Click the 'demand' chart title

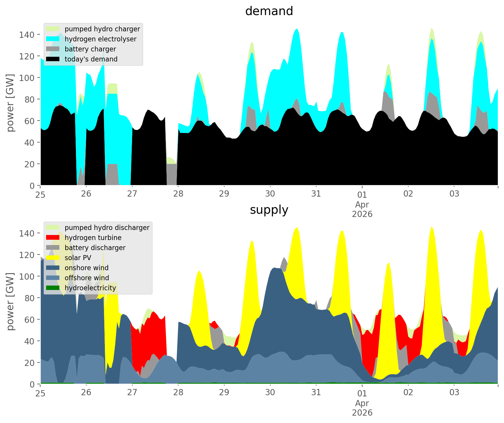click(269, 11)
